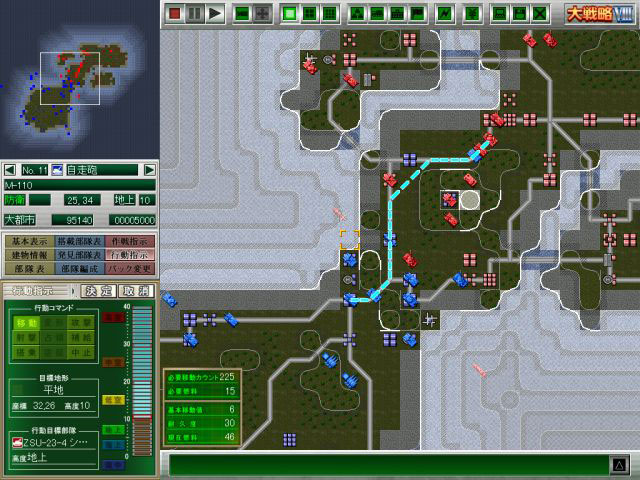Go to next unit with right arrow
640x480 pixels.
coord(150,170)
